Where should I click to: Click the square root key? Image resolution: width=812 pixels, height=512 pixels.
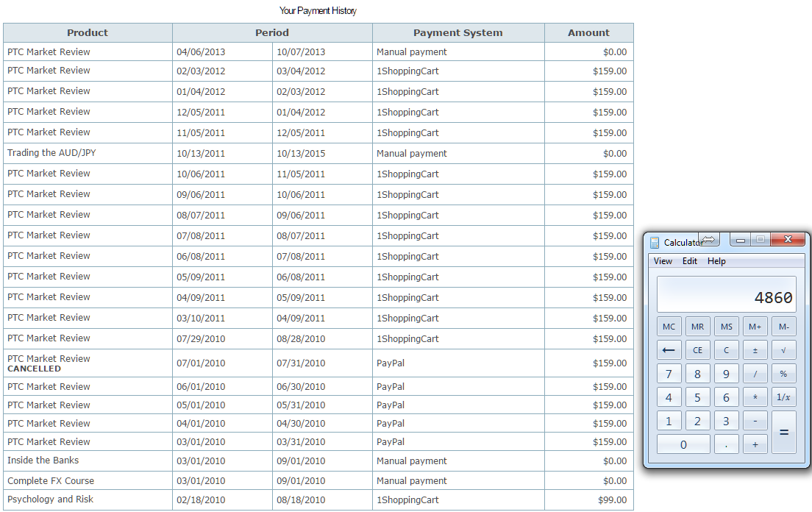(x=784, y=350)
